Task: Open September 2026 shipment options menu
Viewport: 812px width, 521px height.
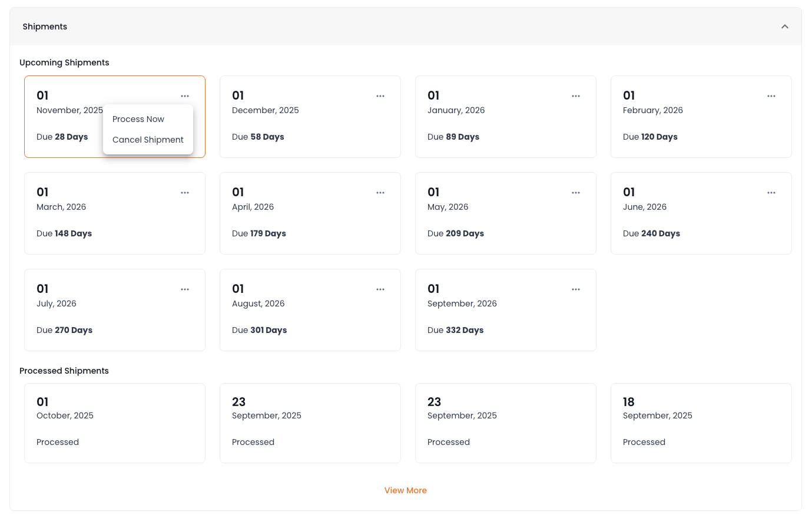Action: (x=576, y=289)
